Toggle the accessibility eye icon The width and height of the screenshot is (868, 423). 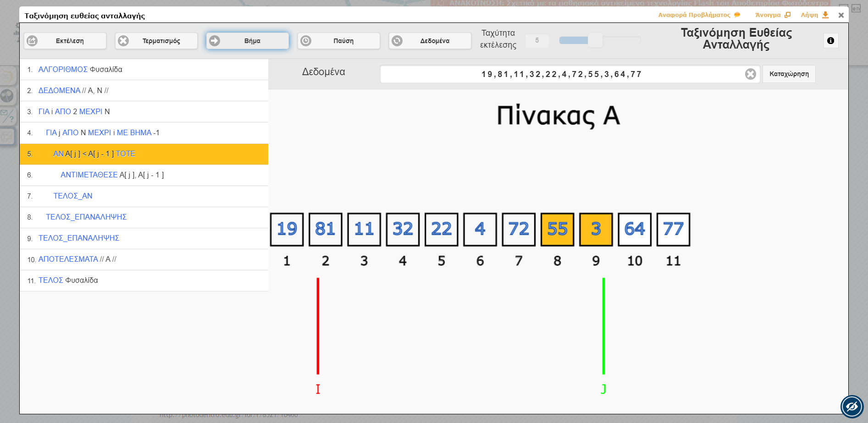851,407
